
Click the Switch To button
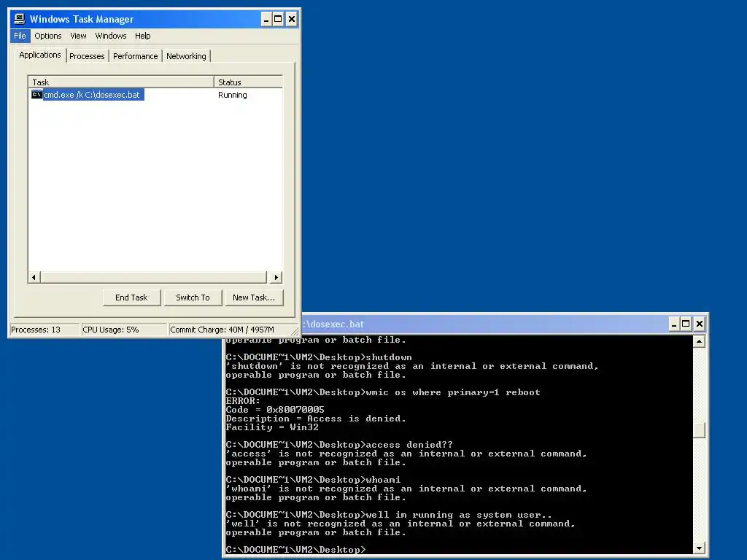point(193,297)
